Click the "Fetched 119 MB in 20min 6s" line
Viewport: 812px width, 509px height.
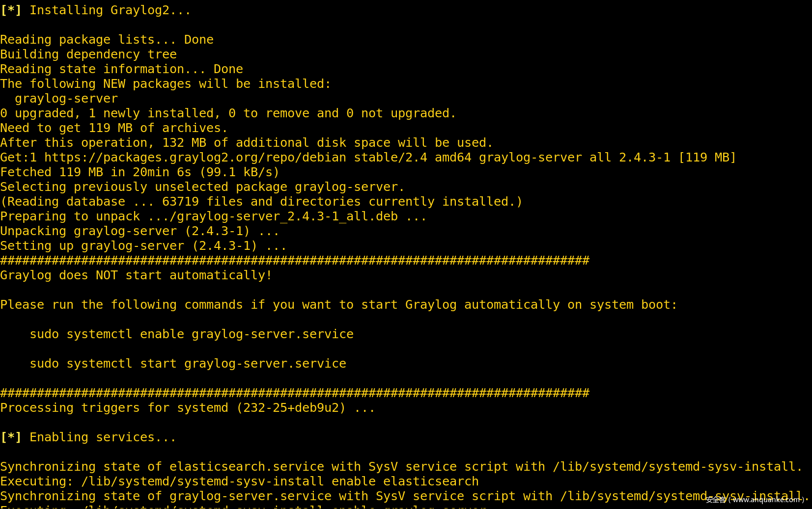pyautogui.click(x=140, y=172)
